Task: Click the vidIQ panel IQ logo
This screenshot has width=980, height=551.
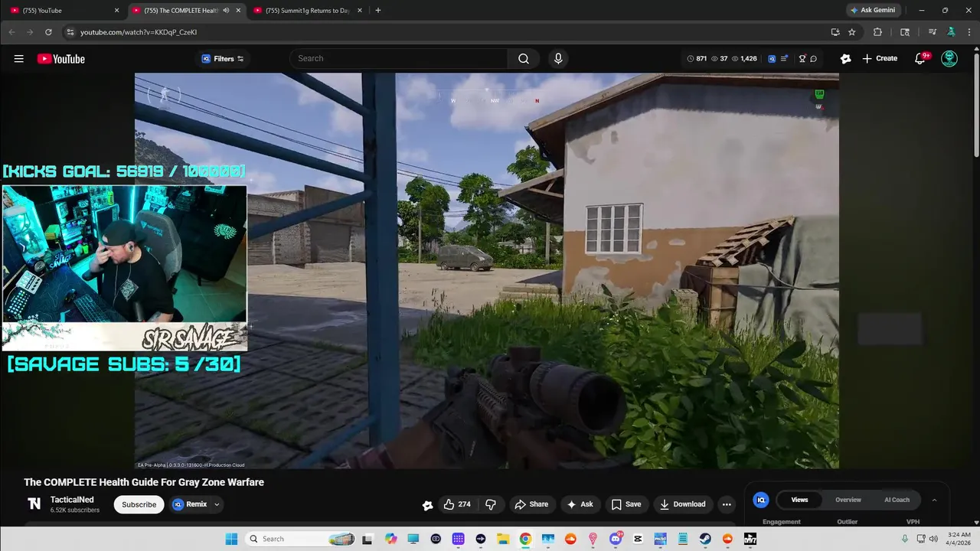Action: [761, 500]
